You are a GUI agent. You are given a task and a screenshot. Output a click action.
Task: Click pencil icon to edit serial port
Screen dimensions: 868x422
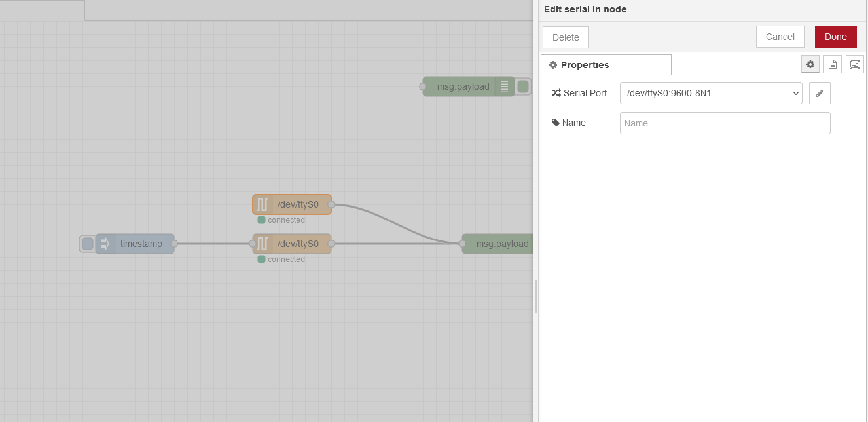820,93
